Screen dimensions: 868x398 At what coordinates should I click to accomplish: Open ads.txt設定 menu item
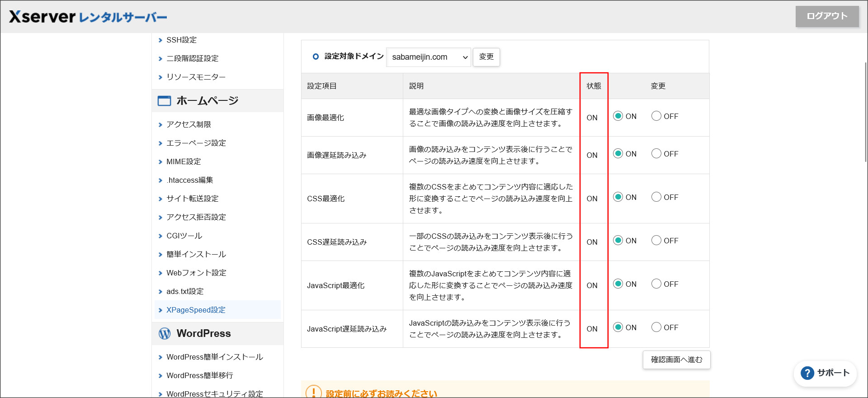coord(185,292)
